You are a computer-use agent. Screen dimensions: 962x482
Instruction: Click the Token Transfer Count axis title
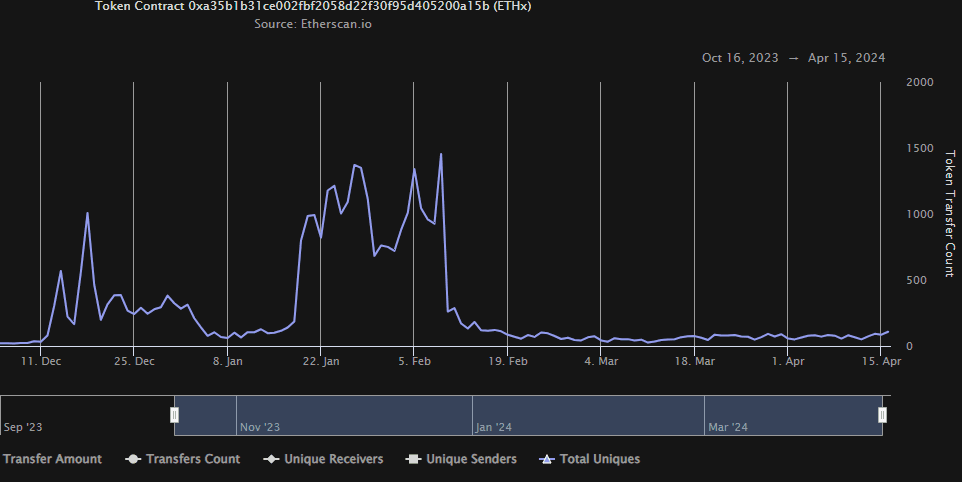coord(950,213)
